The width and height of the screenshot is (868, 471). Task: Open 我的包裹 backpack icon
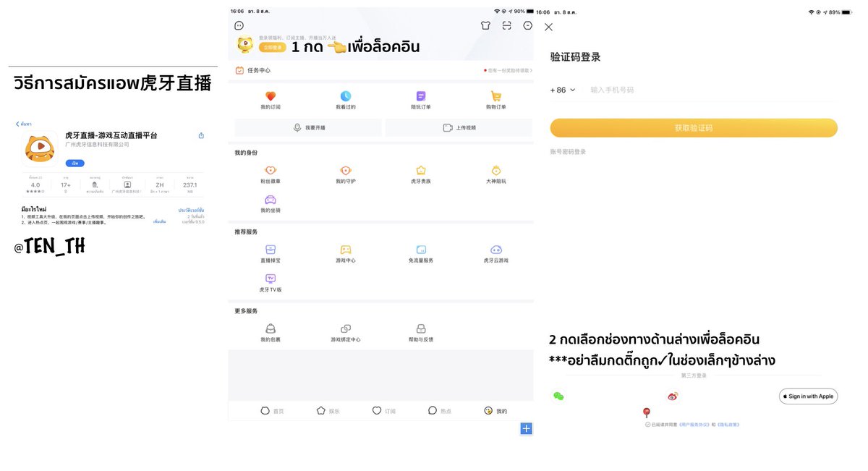[x=271, y=328]
